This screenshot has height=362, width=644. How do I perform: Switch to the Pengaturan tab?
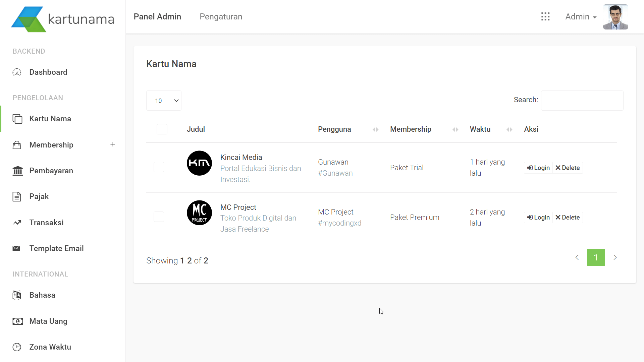[x=221, y=16]
